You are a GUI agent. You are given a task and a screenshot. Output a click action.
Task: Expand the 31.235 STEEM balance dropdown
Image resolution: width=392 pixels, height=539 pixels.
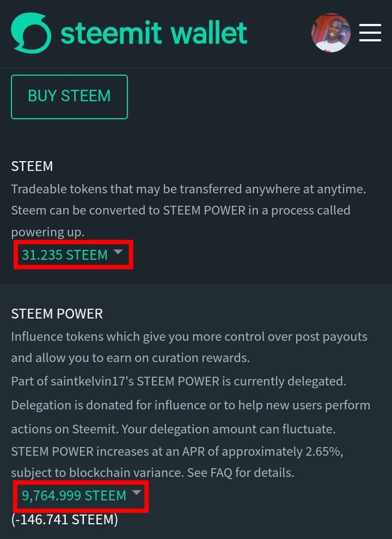pyautogui.click(x=65, y=255)
